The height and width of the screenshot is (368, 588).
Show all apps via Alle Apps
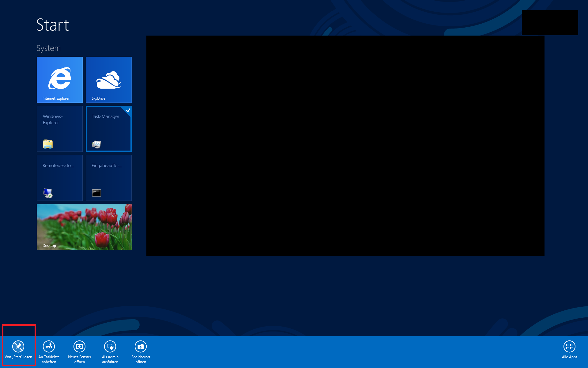click(569, 347)
